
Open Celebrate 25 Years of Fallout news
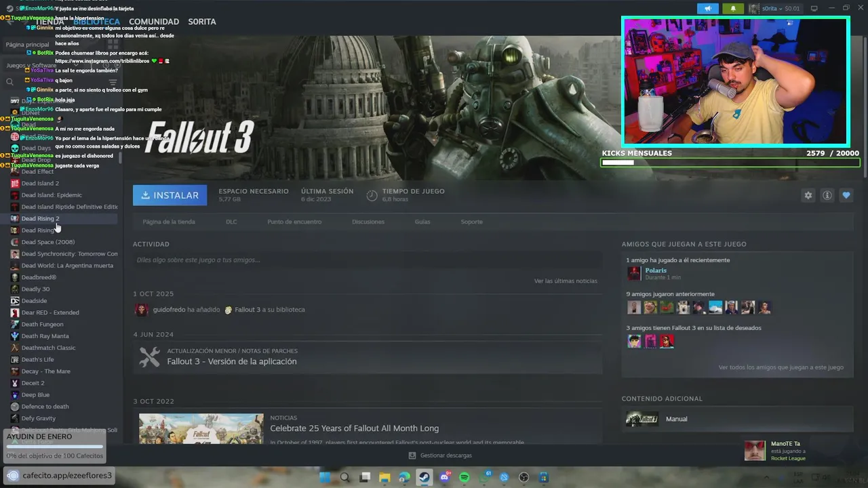point(354,428)
